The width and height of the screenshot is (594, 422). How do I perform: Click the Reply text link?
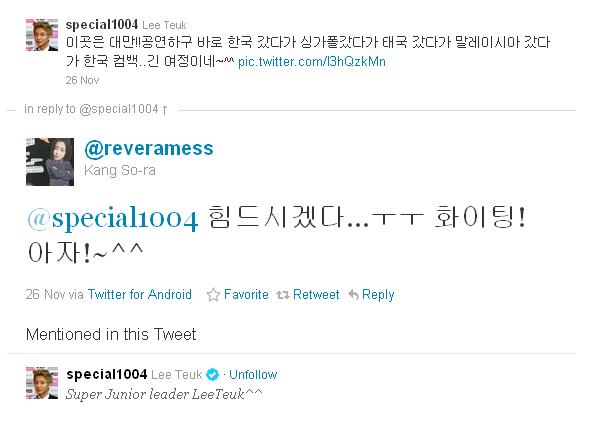(x=378, y=295)
